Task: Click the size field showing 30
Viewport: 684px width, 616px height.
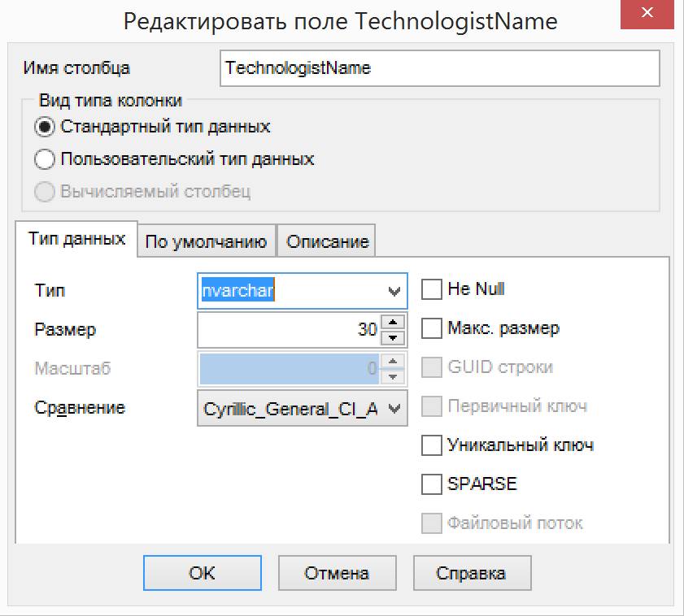Action: 289,330
